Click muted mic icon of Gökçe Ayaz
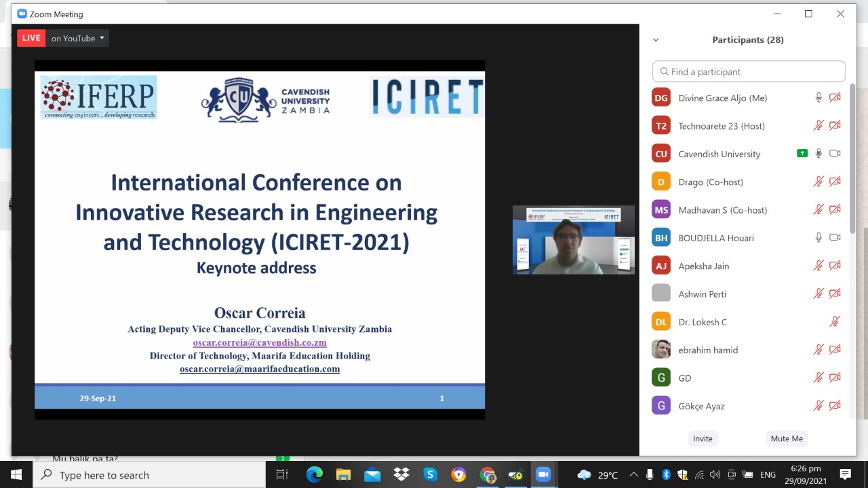This screenshot has height=488, width=868. click(x=818, y=406)
